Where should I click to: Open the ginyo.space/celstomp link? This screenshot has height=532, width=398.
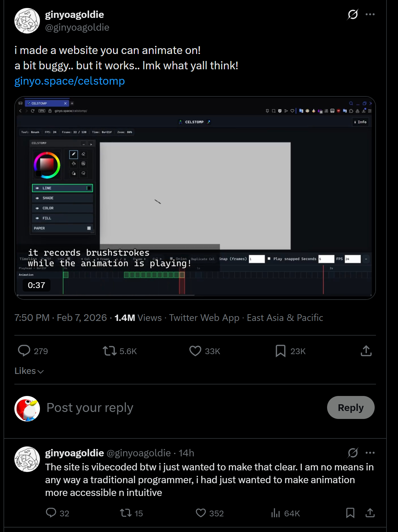click(x=70, y=81)
